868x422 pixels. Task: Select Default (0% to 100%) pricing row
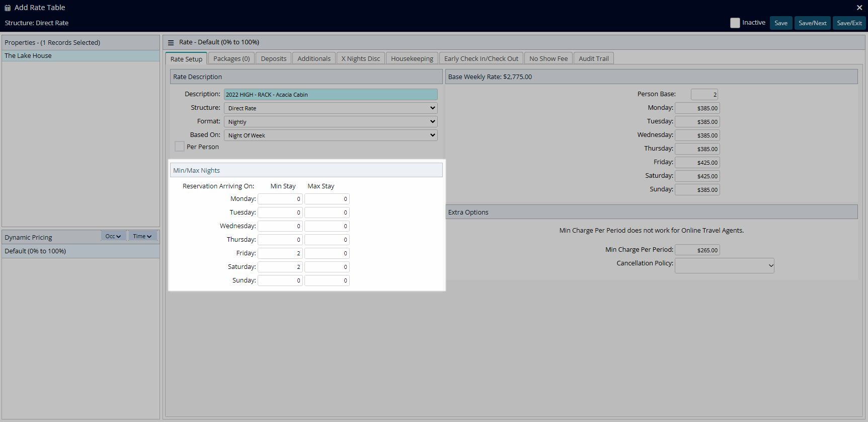tap(81, 251)
